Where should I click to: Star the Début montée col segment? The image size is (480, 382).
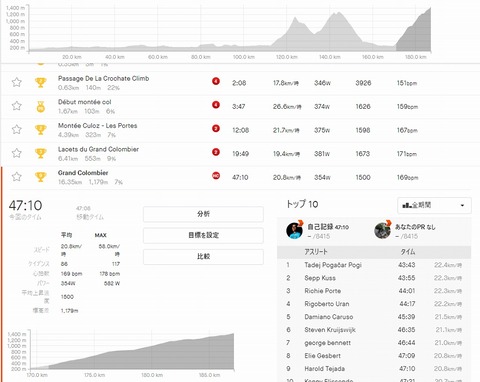point(17,106)
